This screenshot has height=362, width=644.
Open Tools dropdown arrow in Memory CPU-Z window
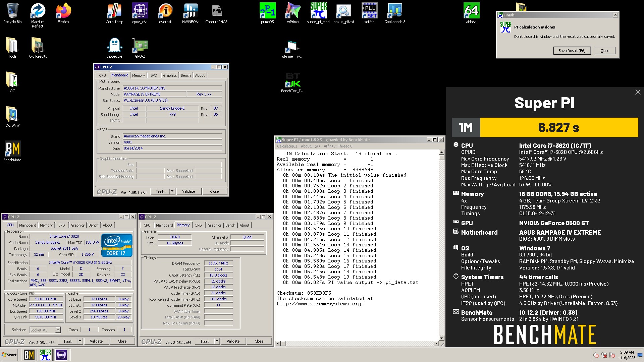(x=217, y=341)
